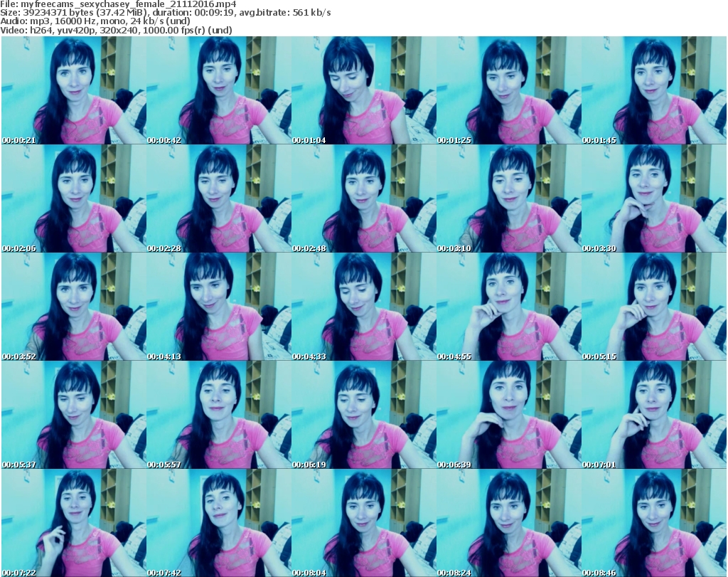728x577 pixels.
Task: Select the 'Size: 39234371 bytes' info line
Action: click(x=165, y=13)
